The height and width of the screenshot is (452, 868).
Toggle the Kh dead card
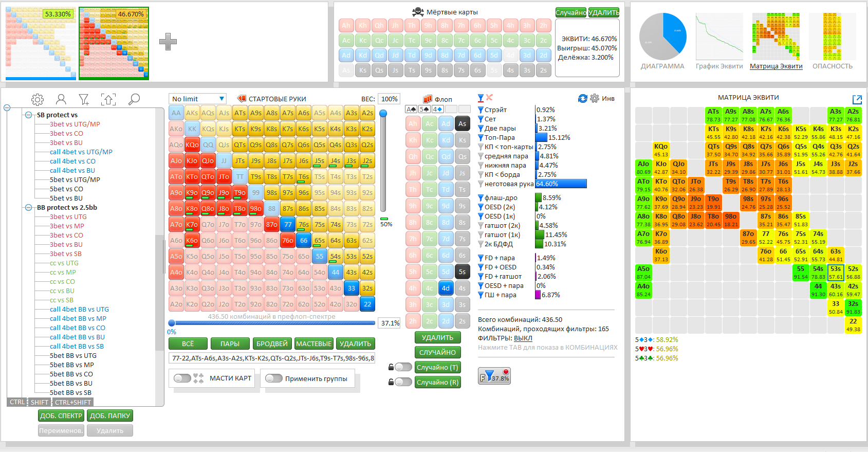[x=363, y=26]
